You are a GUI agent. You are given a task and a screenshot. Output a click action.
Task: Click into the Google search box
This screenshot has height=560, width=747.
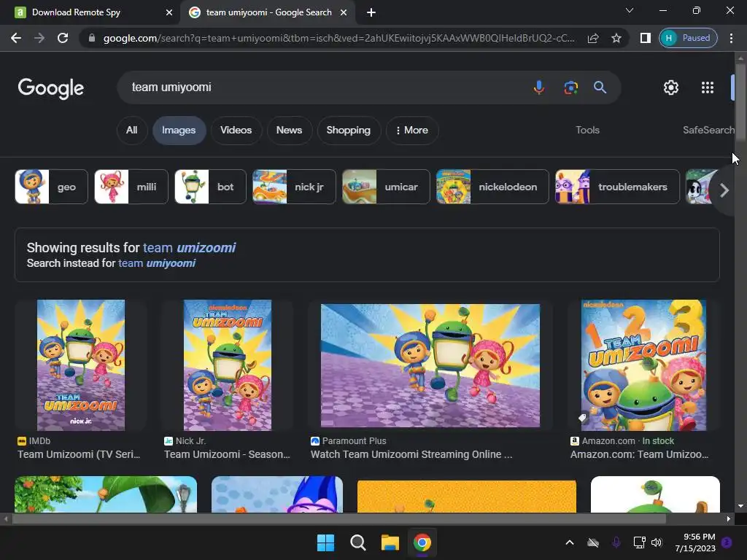coord(324,87)
